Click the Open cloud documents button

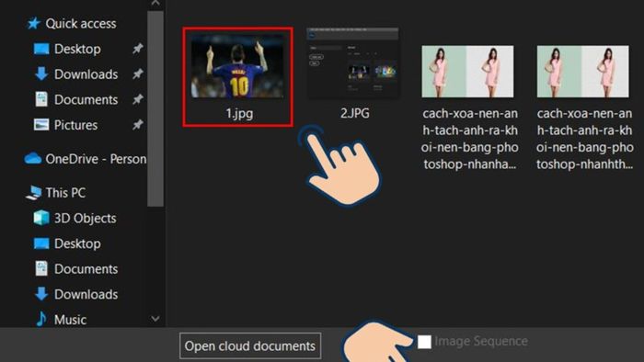pyautogui.click(x=250, y=345)
